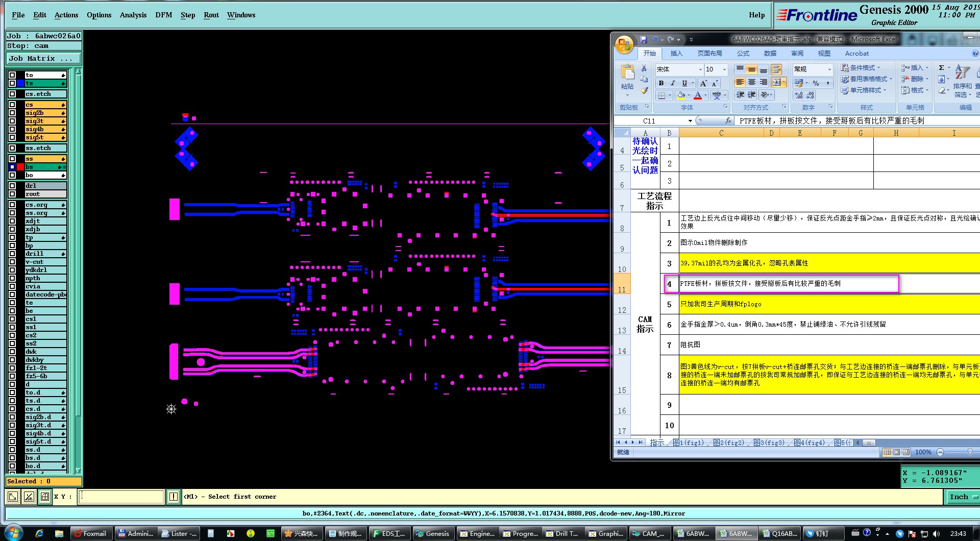The height and width of the screenshot is (541, 980).
Task: Switch to Drill T... taskbar window
Action: coord(563,533)
